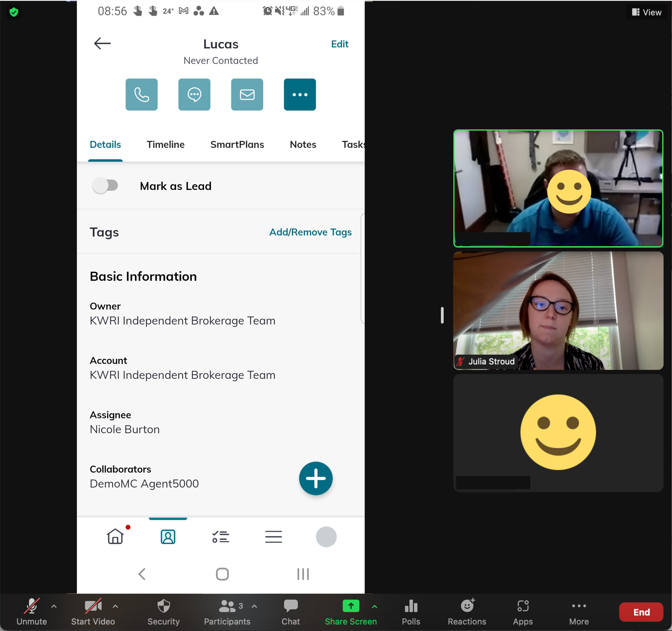This screenshot has width=672, height=631.
Task: Open the three-dots more actions button
Action: pos(299,95)
